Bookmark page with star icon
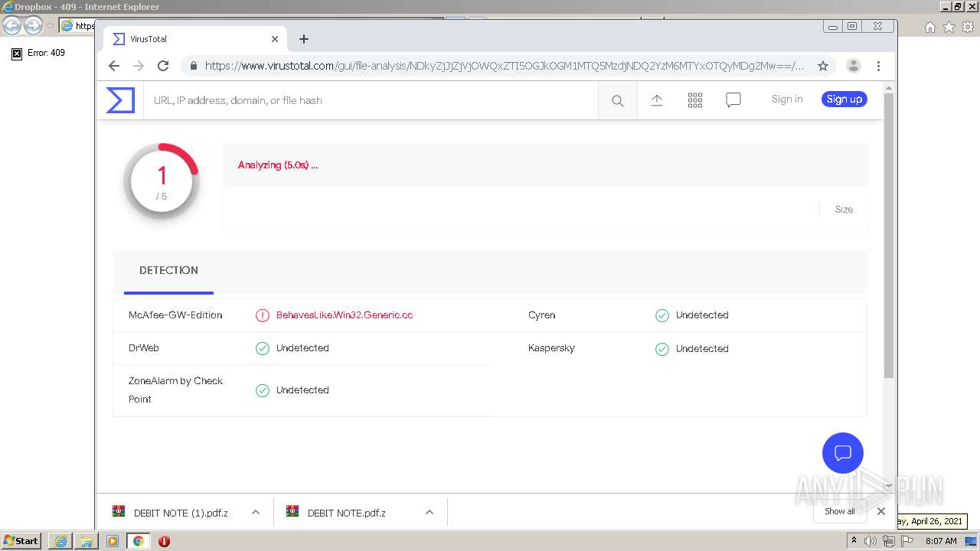This screenshot has width=980, height=551. (823, 66)
